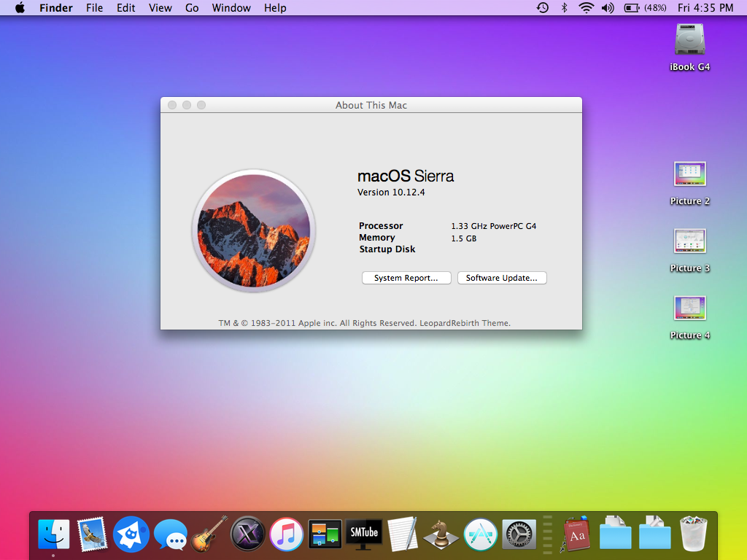This screenshot has width=747, height=560.
Task: Open the Edit menu
Action: tap(125, 8)
